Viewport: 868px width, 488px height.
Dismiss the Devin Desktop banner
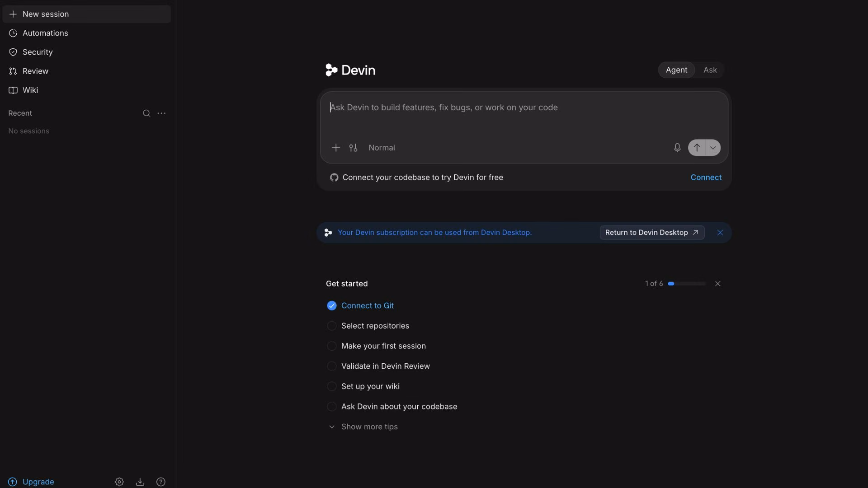pos(720,233)
